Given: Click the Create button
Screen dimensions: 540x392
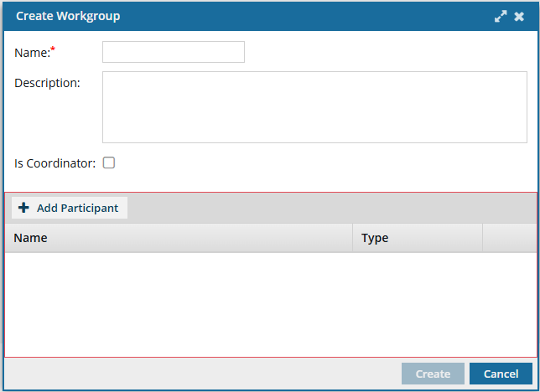Looking at the screenshot, I should (x=433, y=374).
